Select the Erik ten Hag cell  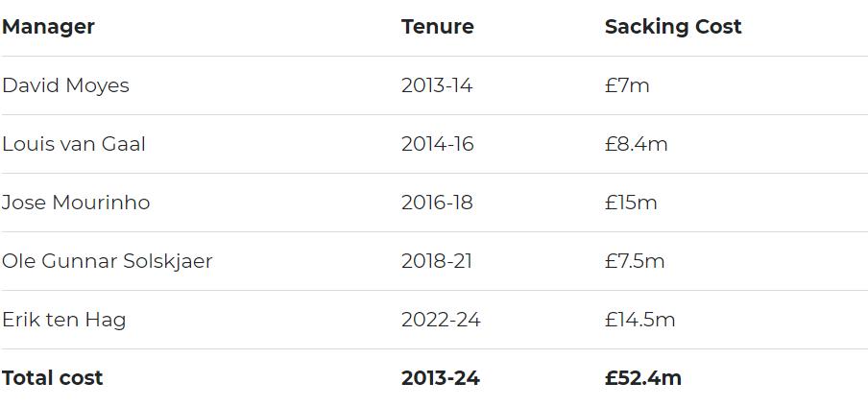coord(63,320)
